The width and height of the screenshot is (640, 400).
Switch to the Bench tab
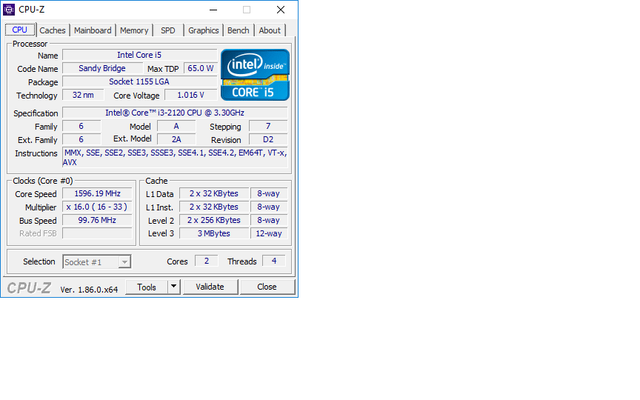pyautogui.click(x=238, y=31)
